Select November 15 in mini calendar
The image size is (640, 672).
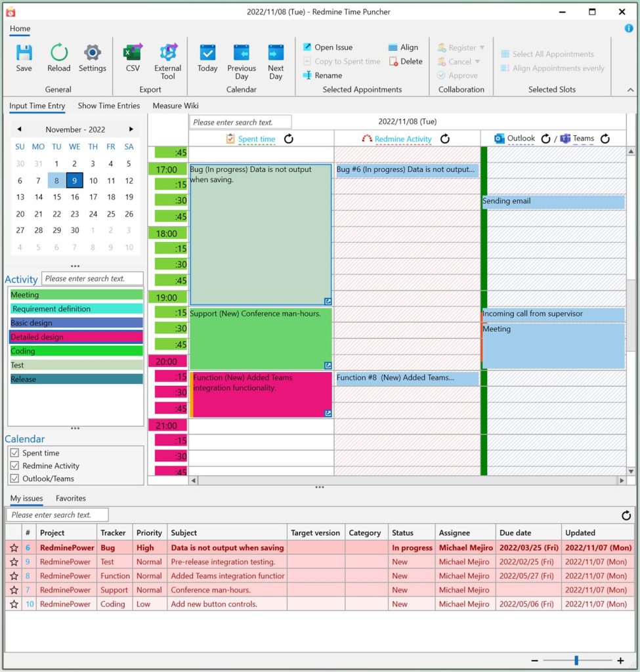(56, 197)
